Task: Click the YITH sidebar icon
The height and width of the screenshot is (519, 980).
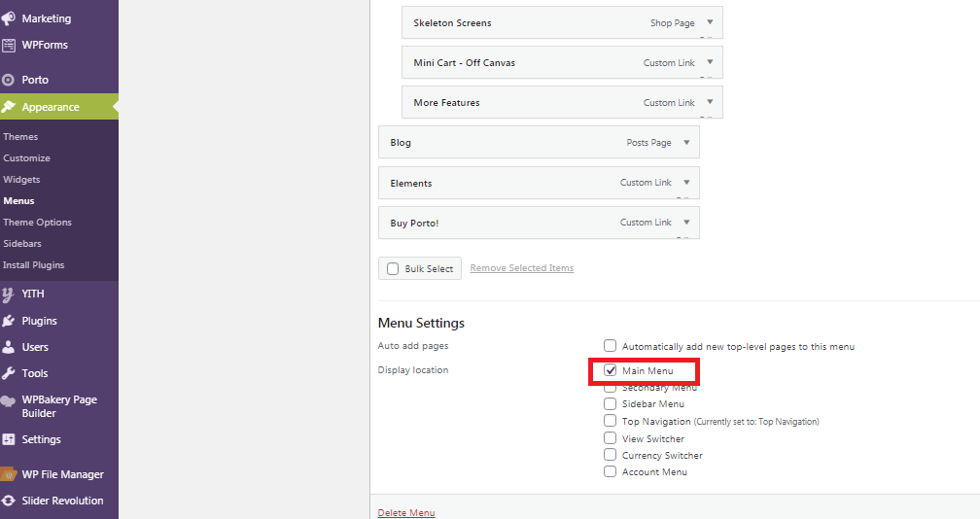Action: point(8,294)
